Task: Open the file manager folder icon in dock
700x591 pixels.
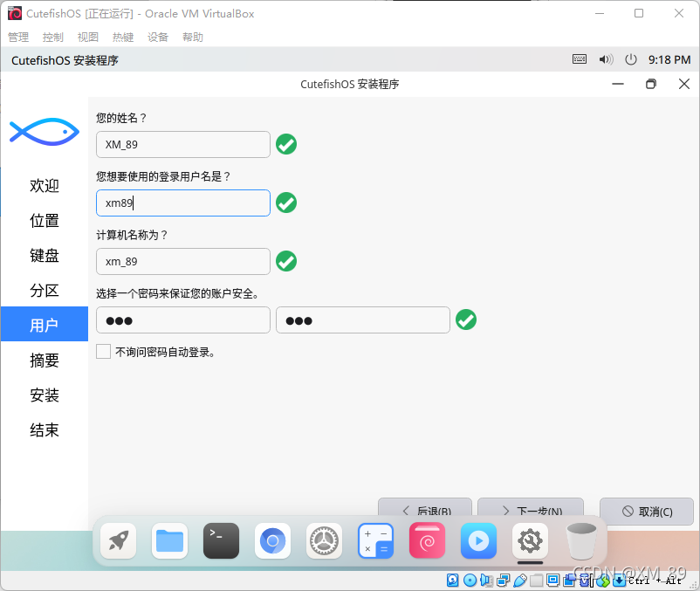Action: [169, 540]
